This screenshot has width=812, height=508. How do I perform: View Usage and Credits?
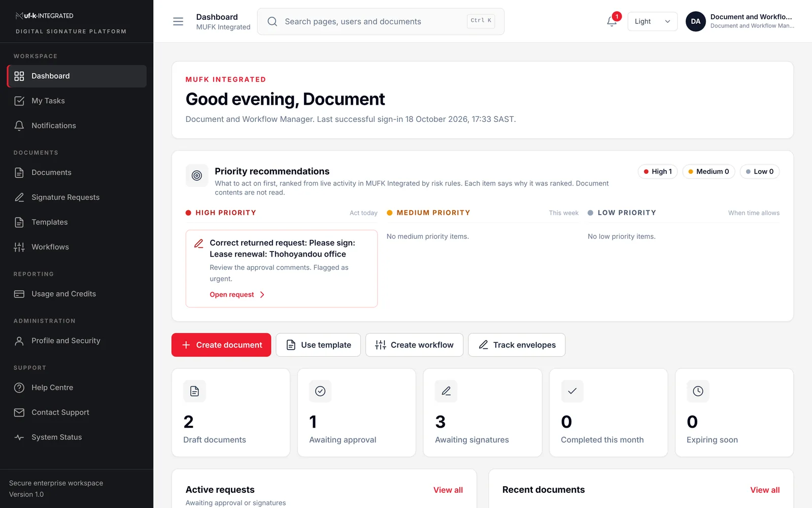[77, 294]
